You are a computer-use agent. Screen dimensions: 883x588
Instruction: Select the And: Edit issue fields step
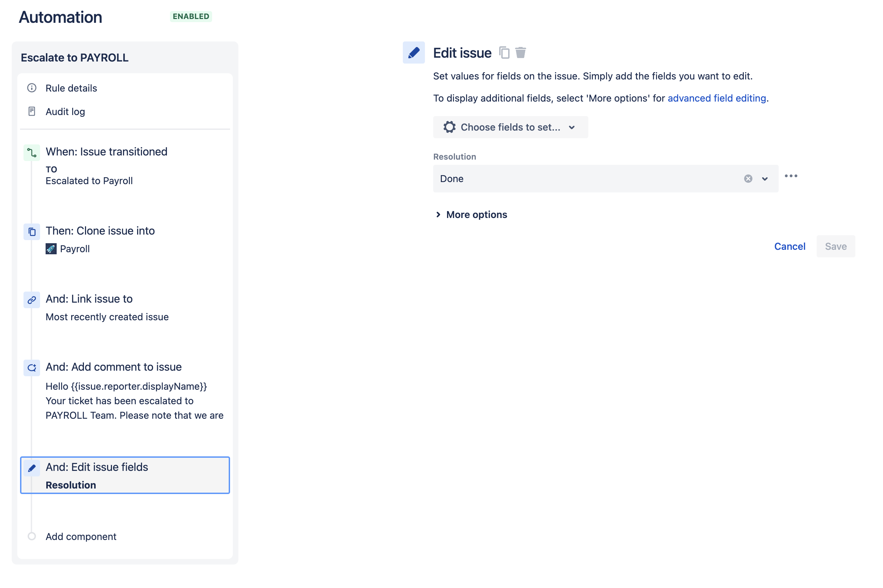125,475
